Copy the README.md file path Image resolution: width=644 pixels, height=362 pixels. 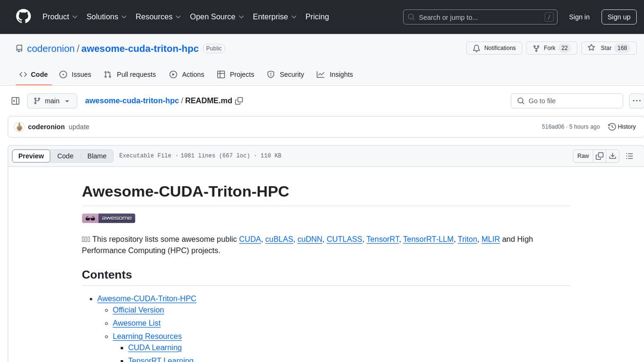click(239, 100)
